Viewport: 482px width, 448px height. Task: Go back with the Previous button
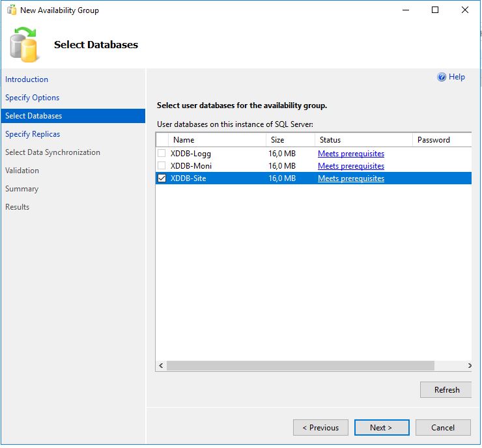tap(320, 427)
